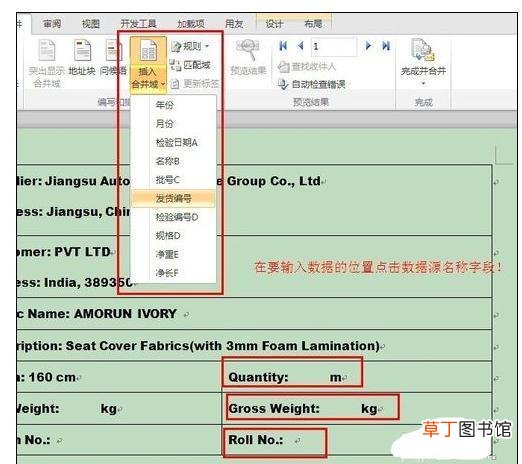Expand the 插入合并域 dropdown arrow

[163, 84]
